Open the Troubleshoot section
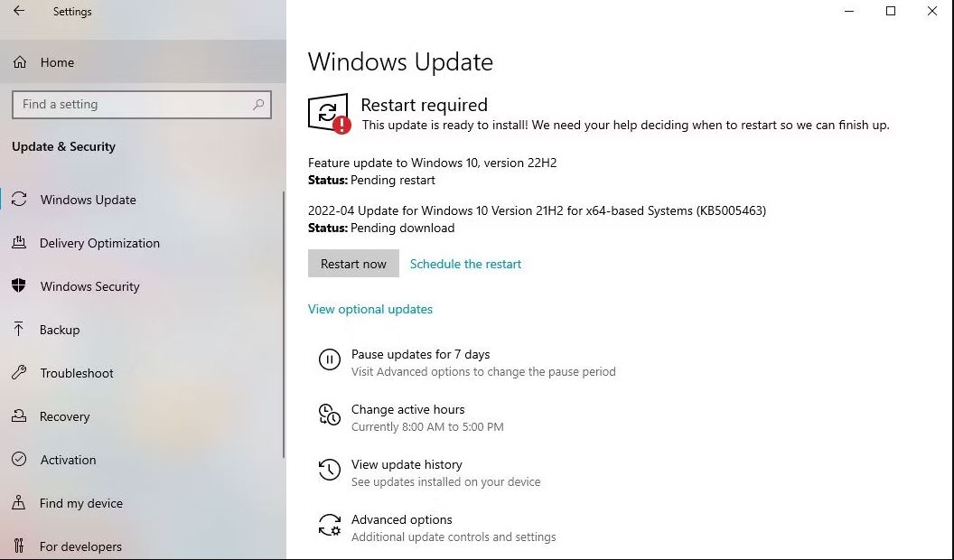Image resolution: width=954 pixels, height=560 pixels. pyautogui.click(x=77, y=373)
